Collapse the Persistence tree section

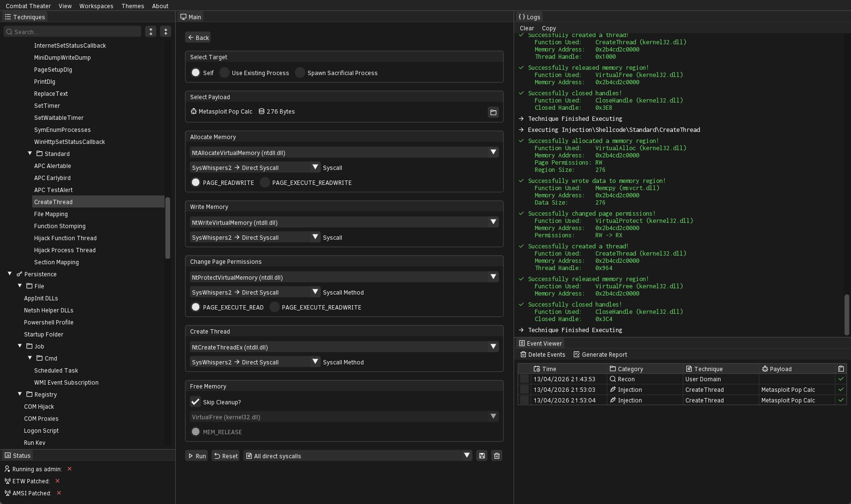(x=9, y=273)
